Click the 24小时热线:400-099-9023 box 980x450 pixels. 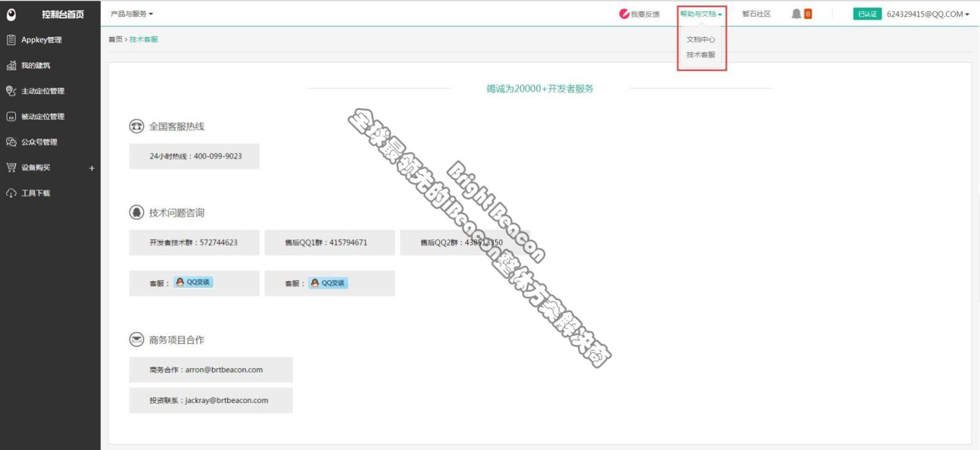click(x=194, y=156)
